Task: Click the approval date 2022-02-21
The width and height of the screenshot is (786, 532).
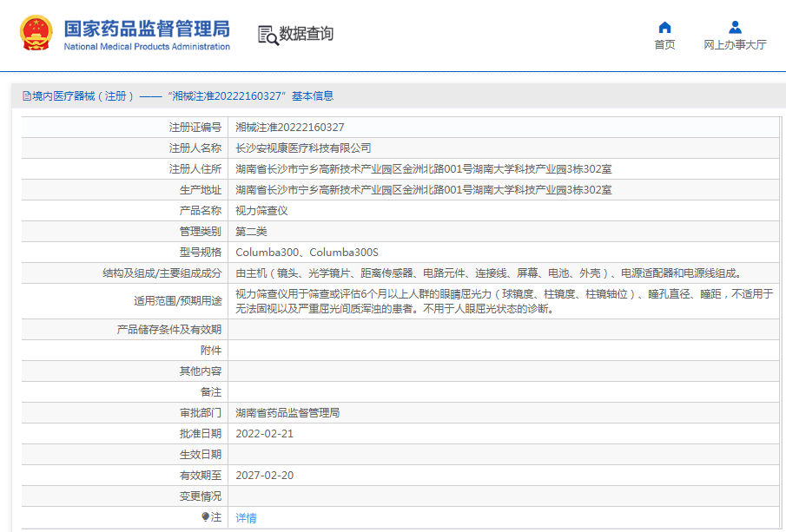Action: tap(265, 433)
